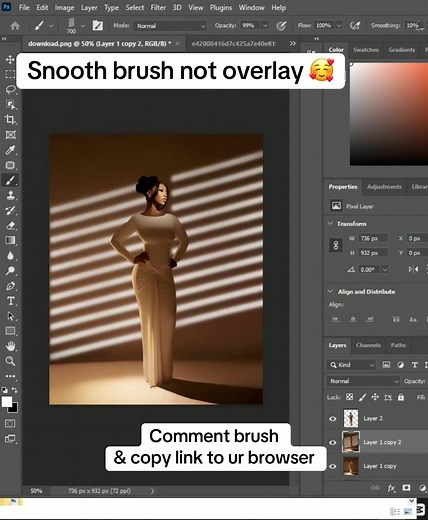Image resolution: width=428 pixels, height=520 pixels.
Task: Select the Rectangular Marquee tool
Action: [x=10, y=74]
